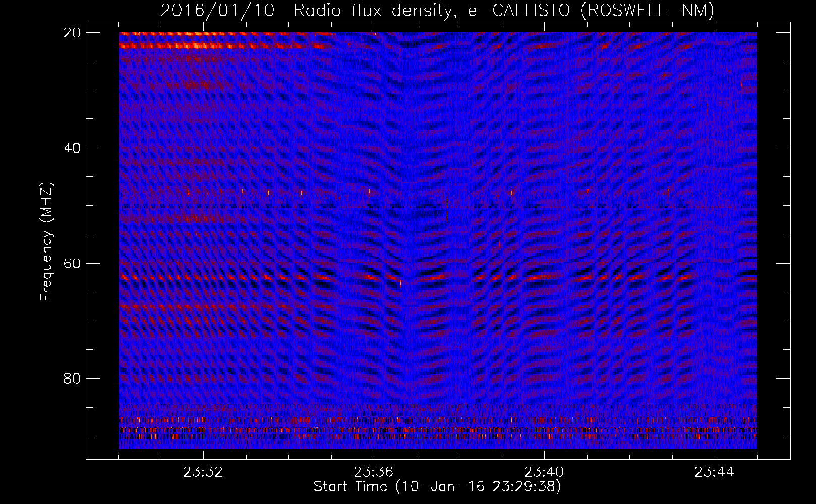Click the 80 MHz frequency tick label
The height and width of the screenshot is (504, 816).
click(73, 379)
